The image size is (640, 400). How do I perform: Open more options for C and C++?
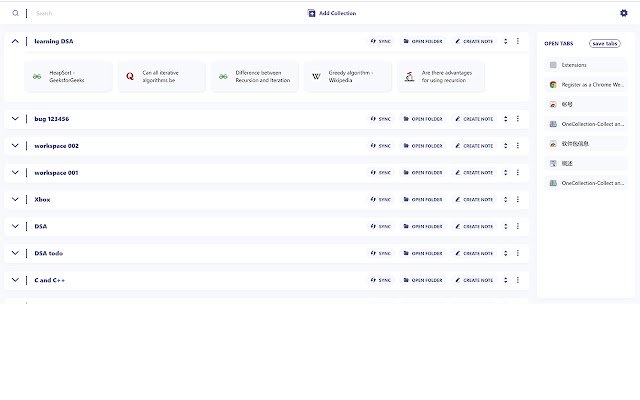pos(518,280)
